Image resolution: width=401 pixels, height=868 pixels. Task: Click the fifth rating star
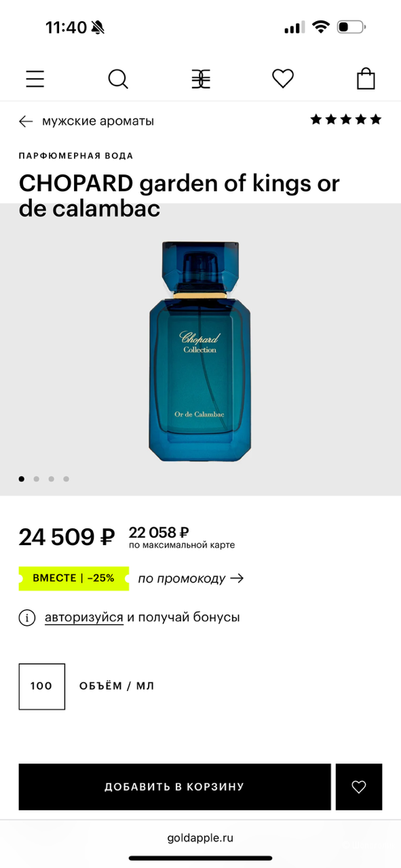tap(376, 119)
